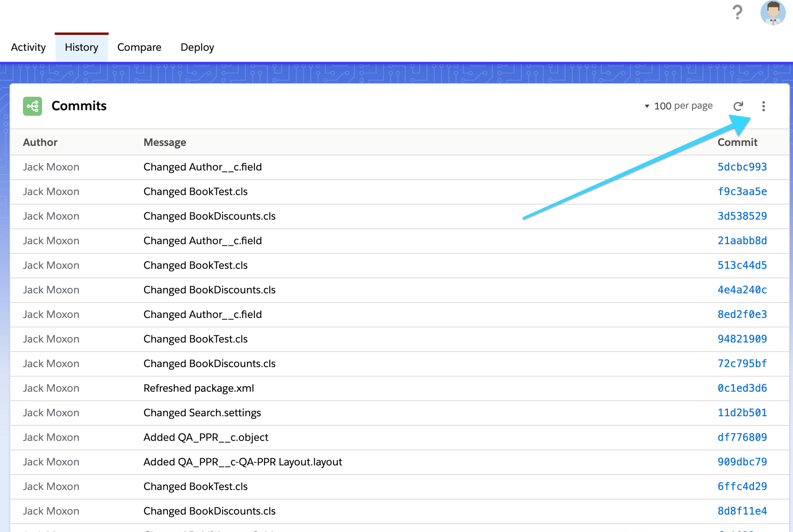The height and width of the screenshot is (532, 793).
Task: Click commit hash 909dbc79
Action: pyautogui.click(x=742, y=462)
